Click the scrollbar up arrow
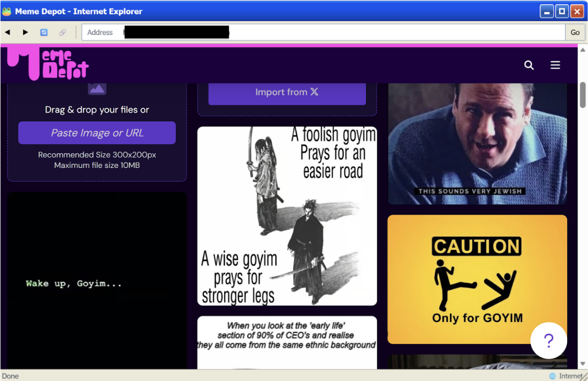Viewport: 588px width, 381px height. [x=583, y=50]
